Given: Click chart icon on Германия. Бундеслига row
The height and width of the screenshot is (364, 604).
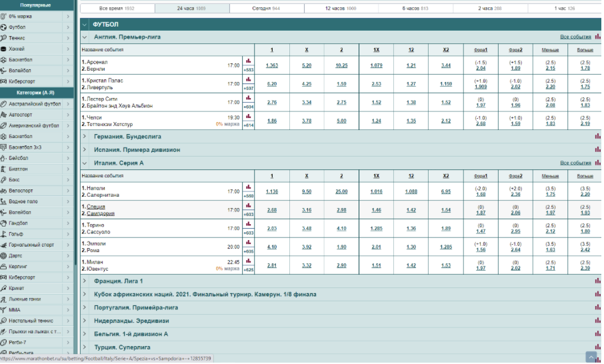Looking at the screenshot, I should pyautogui.click(x=597, y=137).
